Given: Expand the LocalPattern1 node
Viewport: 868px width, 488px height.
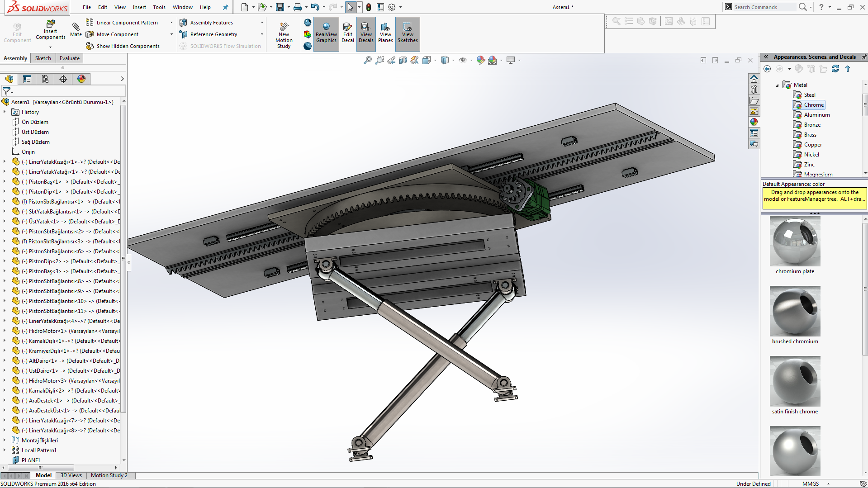Looking at the screenshot, I should point(5,450).
